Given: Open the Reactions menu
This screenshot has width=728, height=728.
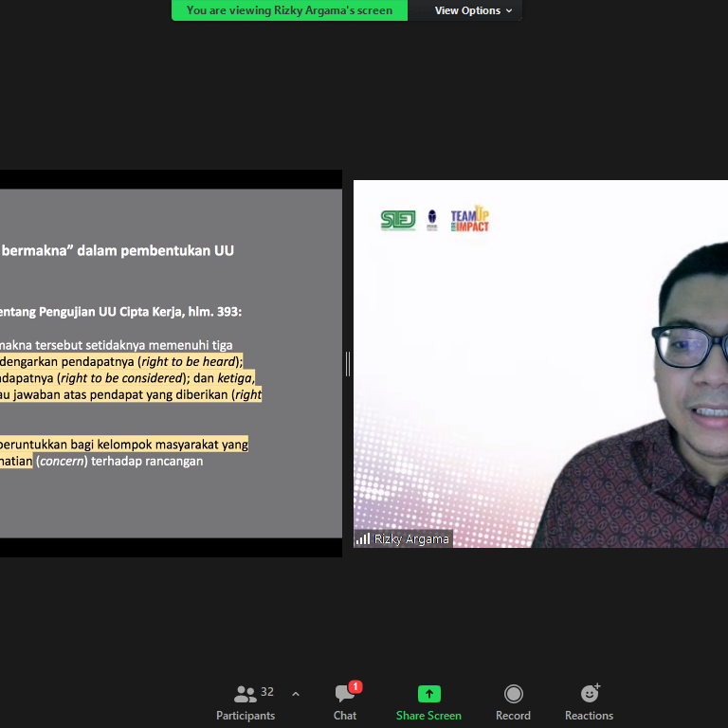Looking at the screenshot, I should tap(590, 702).
